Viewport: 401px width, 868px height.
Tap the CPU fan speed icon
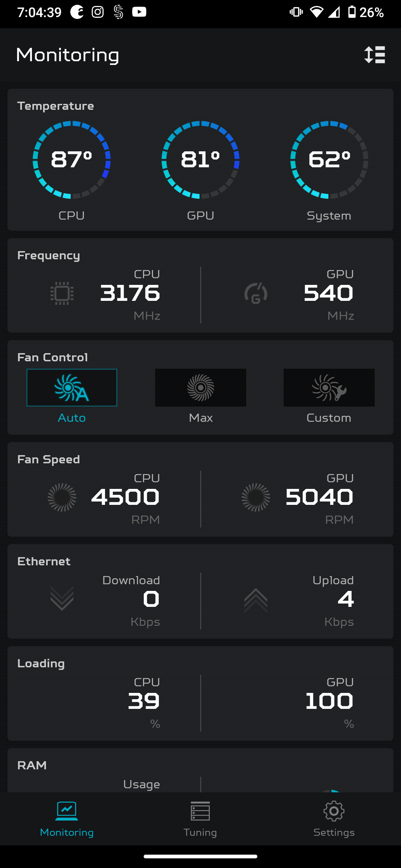tap(62, 497)
